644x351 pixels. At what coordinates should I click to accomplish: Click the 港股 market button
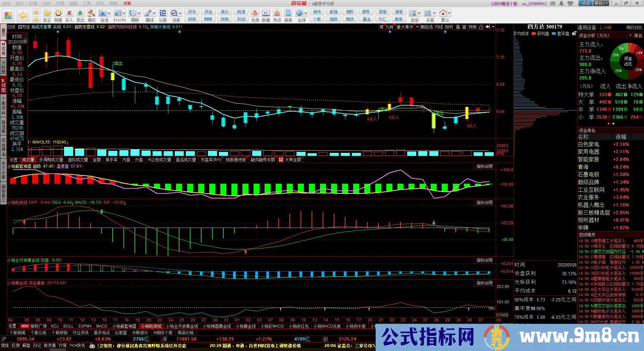point(399,12)
